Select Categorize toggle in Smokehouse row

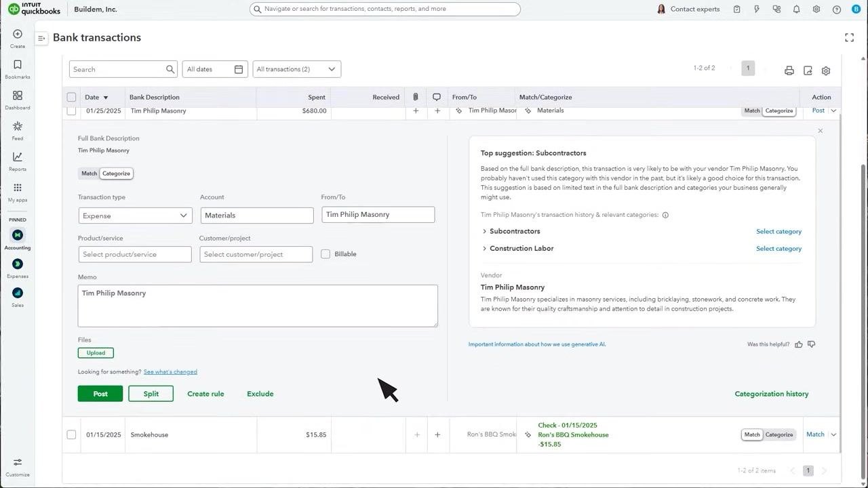click(x=778, y=434)
